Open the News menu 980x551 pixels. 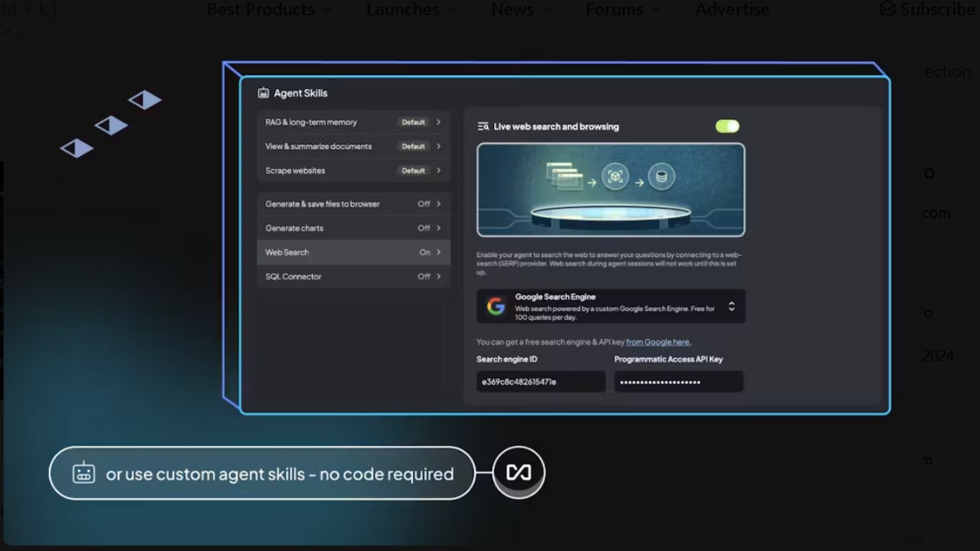pos(521,10)
